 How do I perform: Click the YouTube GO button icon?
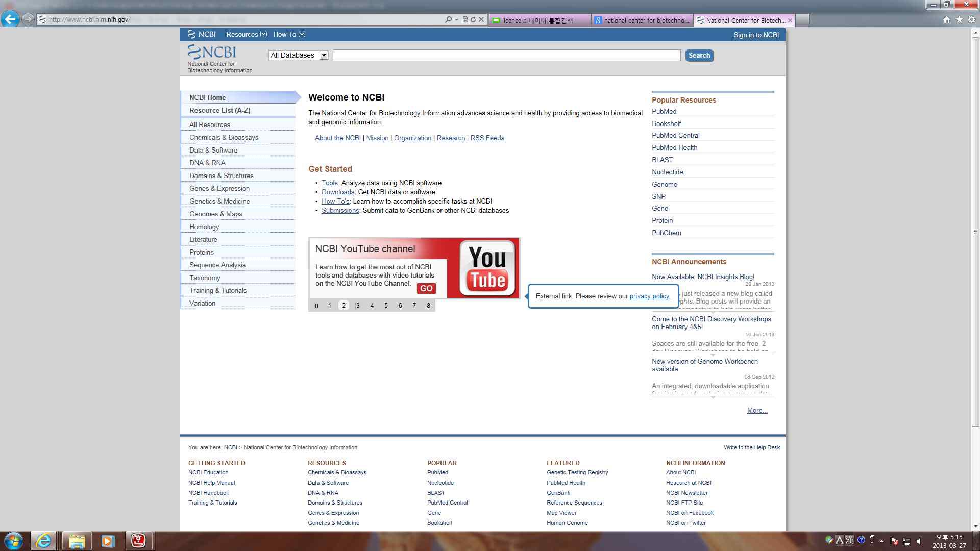[427, 289]
